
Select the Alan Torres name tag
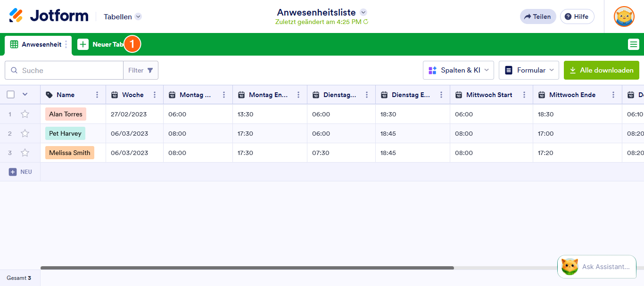tap(66, 114)
